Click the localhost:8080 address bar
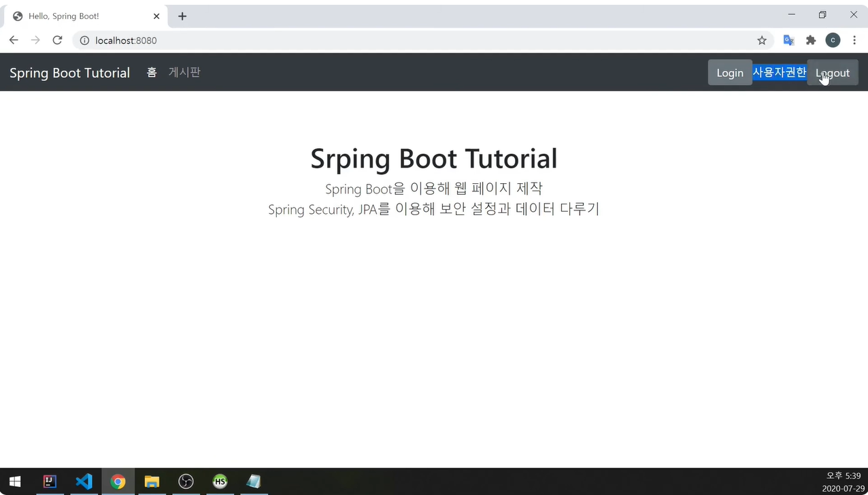This screenshot has width=868, height=495. [x=422, y=40]
